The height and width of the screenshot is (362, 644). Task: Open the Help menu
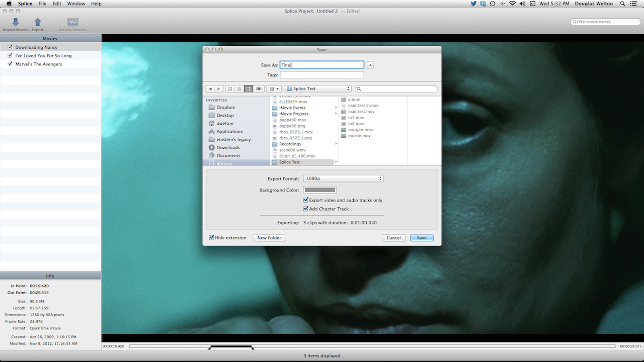click(x=96, y=4)
